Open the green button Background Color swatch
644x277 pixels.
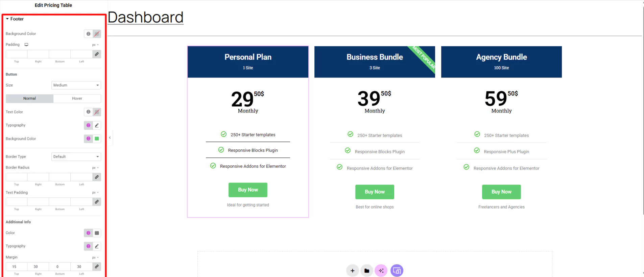(x=97, y=138)
